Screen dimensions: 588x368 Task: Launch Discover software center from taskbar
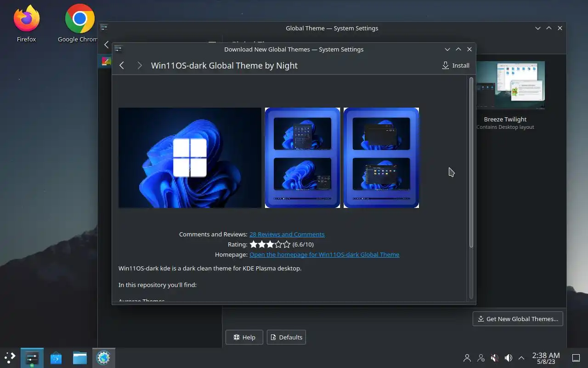click(x=56, y=357)
